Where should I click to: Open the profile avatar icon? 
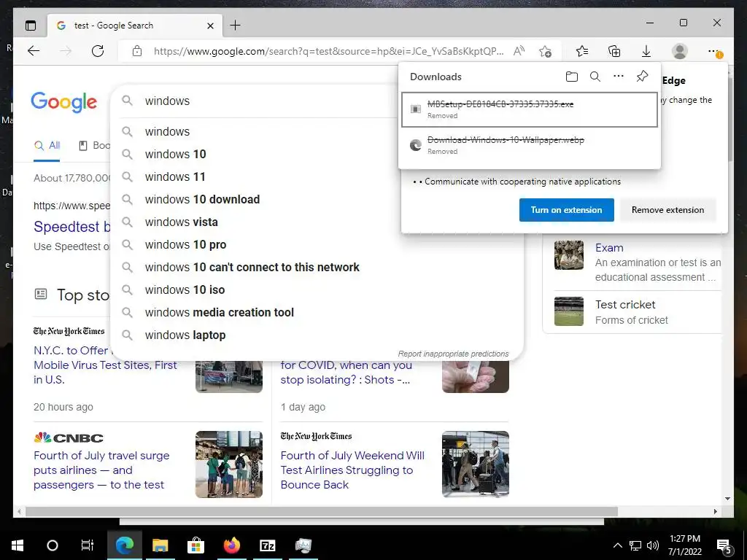point(679,51)
